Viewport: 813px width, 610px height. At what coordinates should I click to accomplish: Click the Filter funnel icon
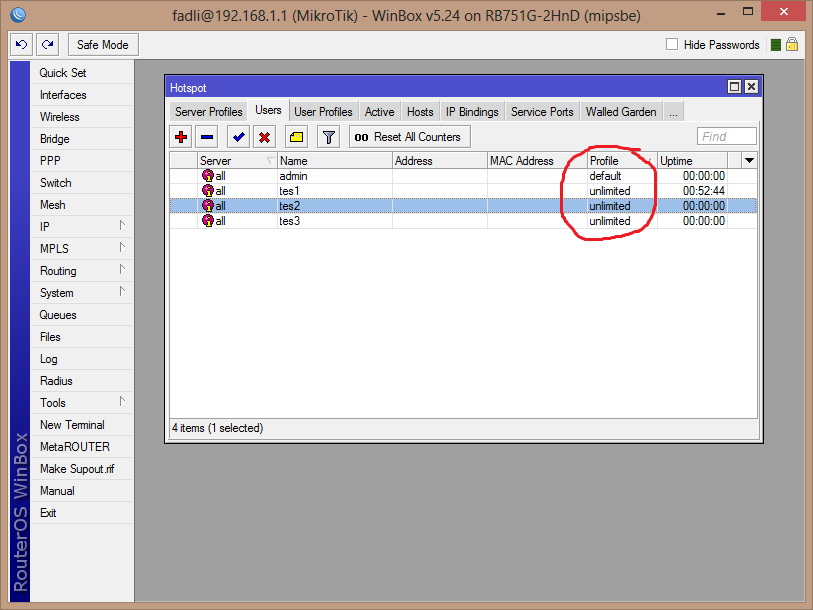(x=328, y=136)
